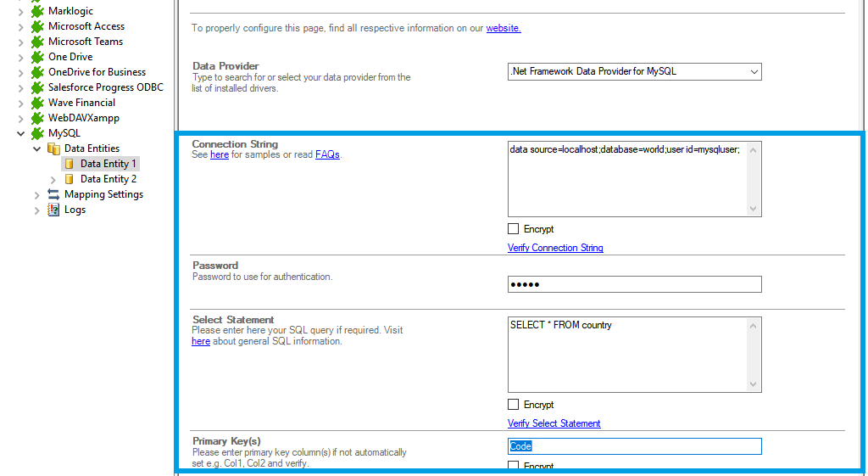This screenshot has width=868, height=476.
Task: Enable Encrypt under Select Statement
Action: pos(513,405)
